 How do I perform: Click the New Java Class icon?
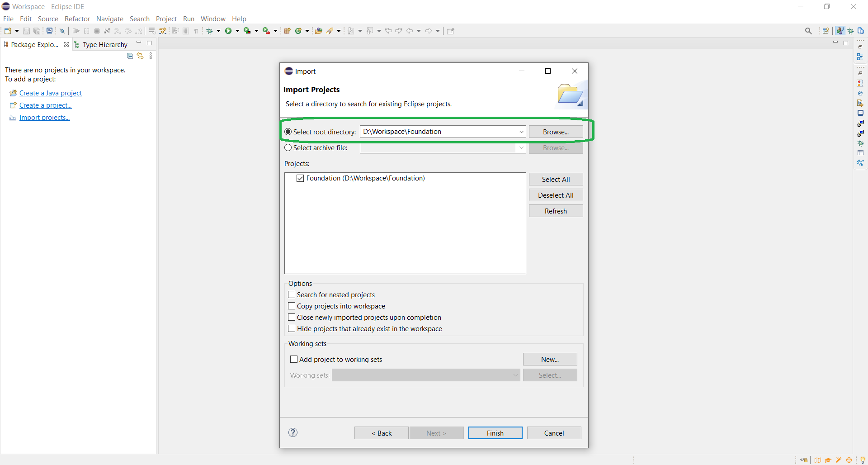pyautogui.click(x=298, y=31)
